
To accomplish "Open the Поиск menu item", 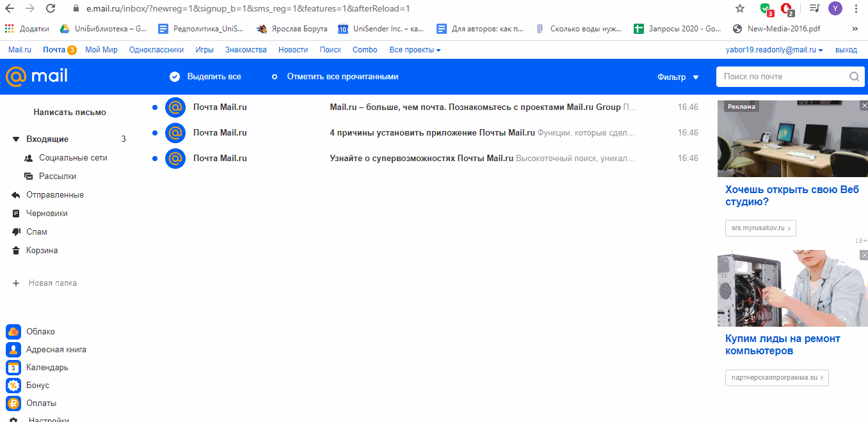I will click(x=330, y=50).
